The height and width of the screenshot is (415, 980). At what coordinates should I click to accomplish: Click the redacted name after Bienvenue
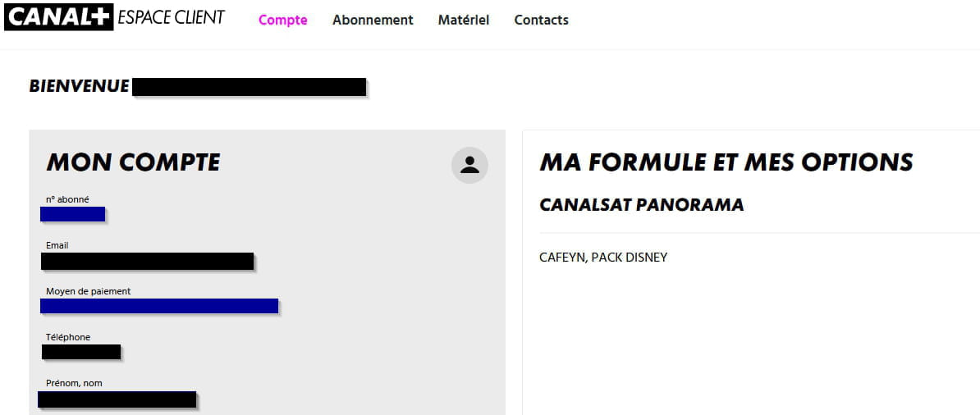click(249, 87)
